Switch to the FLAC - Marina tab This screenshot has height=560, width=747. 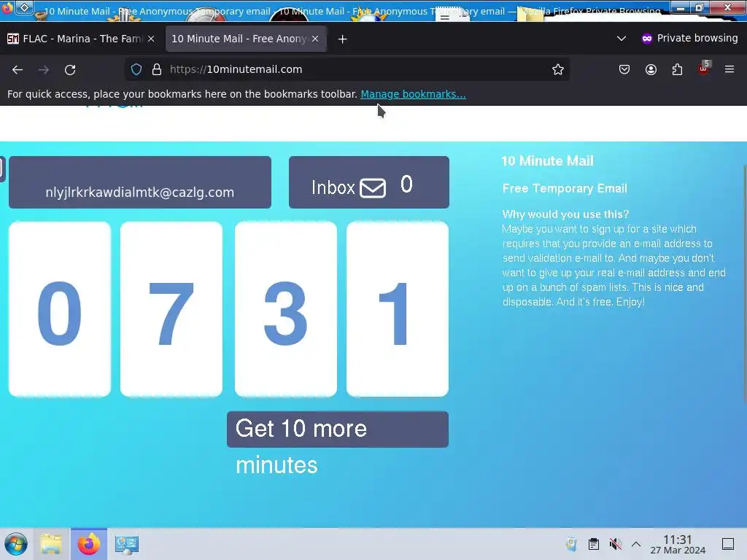(x=80, y=39)
